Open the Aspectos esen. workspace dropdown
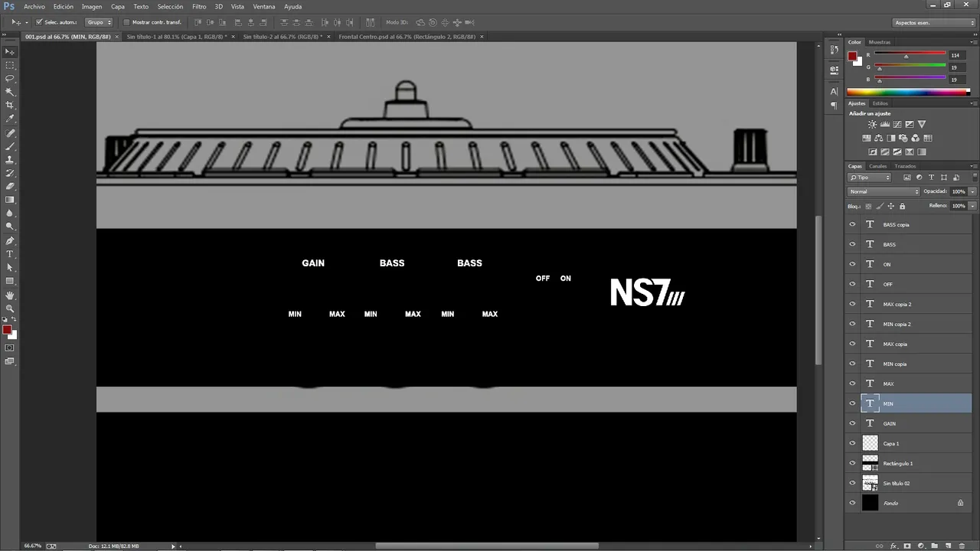Viewport: 980px width, 551px height. 934,22
